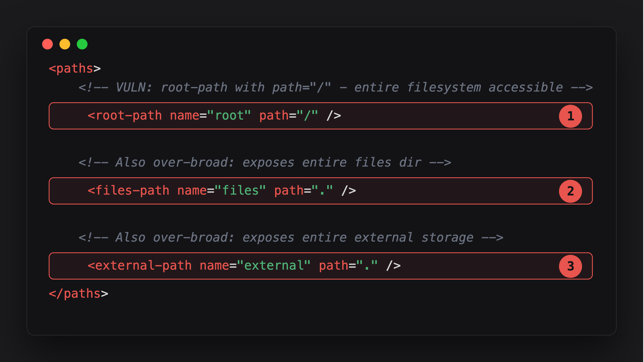Click the 'exposes entire files dir' comment
This screenshot has height=362, width=644.
265,162
